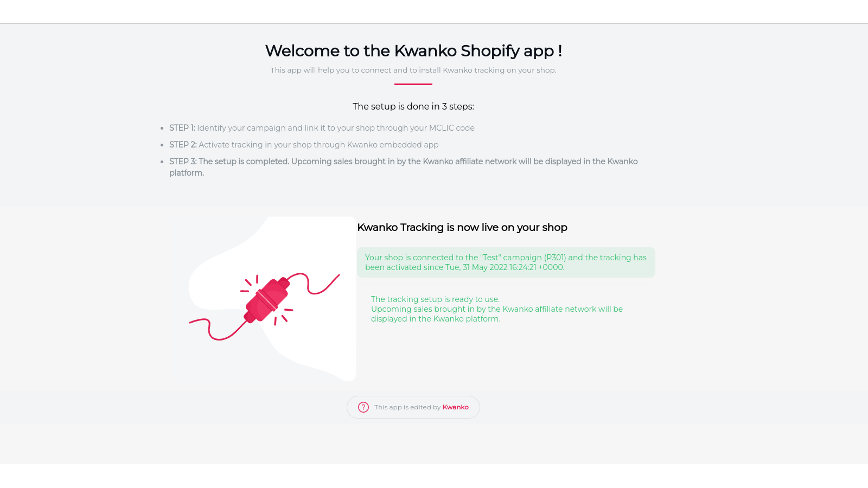Screen dimensions: 868x488
Task: Click the pink plug connector illustration
Action: coord(266,300)
